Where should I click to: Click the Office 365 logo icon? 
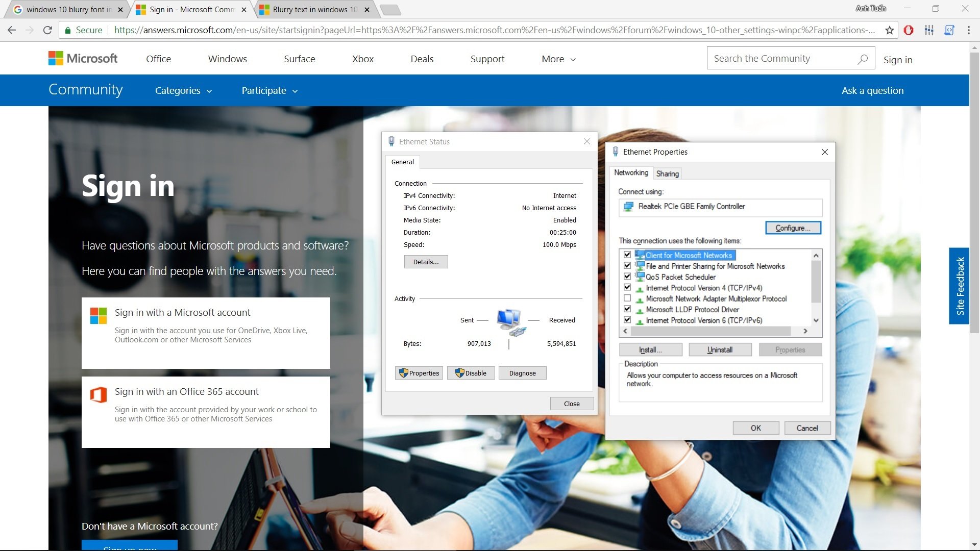pos(99,394)
